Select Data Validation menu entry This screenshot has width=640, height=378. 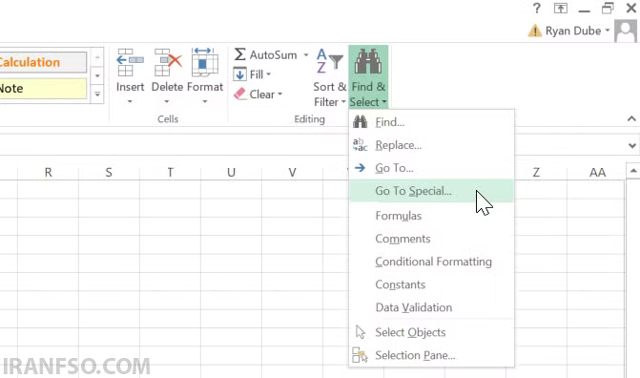click(x=431, y=307)
